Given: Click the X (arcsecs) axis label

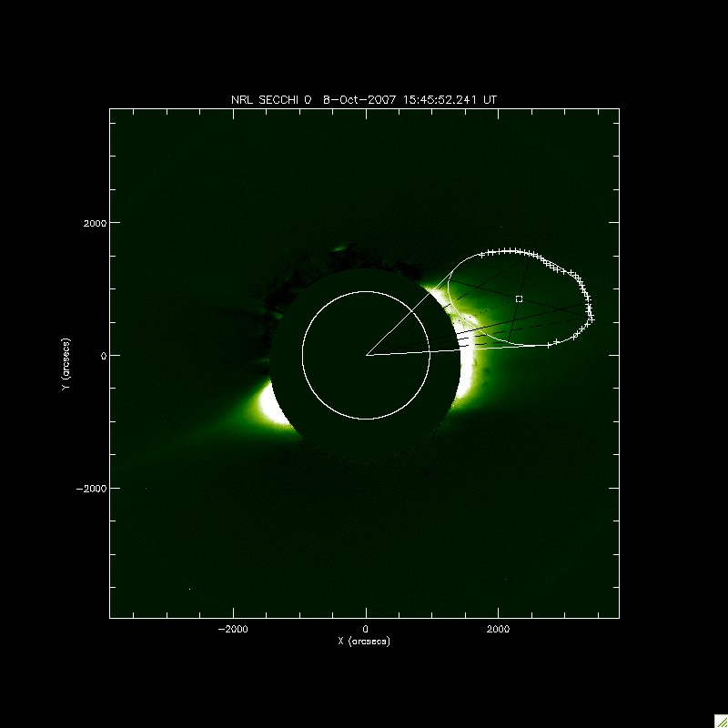Looking at the screenshot, I should [x=364, y=641].
